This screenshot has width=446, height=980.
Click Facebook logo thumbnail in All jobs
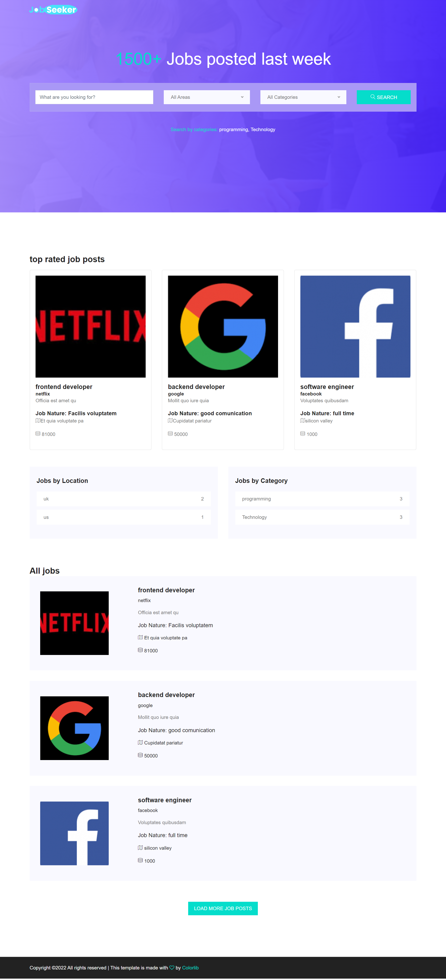tap(74, 833)
